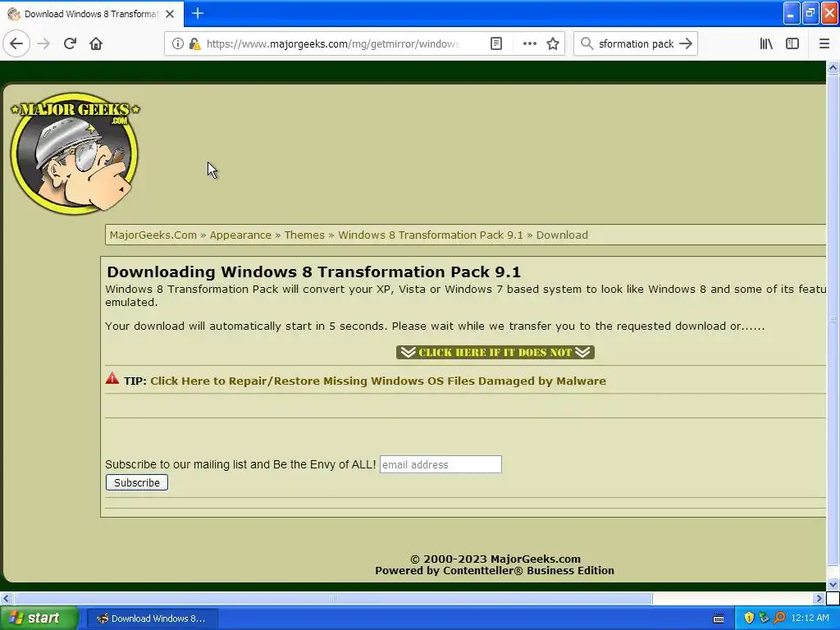Viewport: 840px width, 630px height.
Task: Open the Themes breadcrumb link
Action: 304,235
